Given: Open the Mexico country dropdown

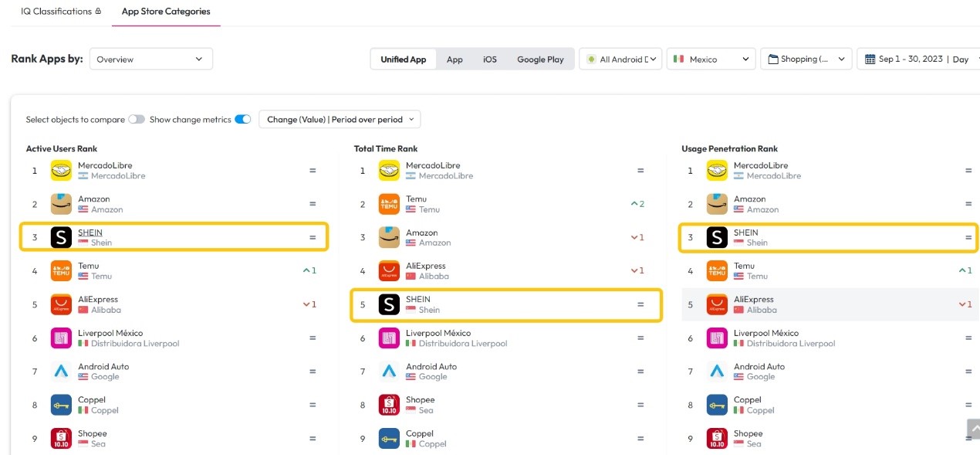Looking at the screenshot, I should pyautogui.click(x=711, y=59).
